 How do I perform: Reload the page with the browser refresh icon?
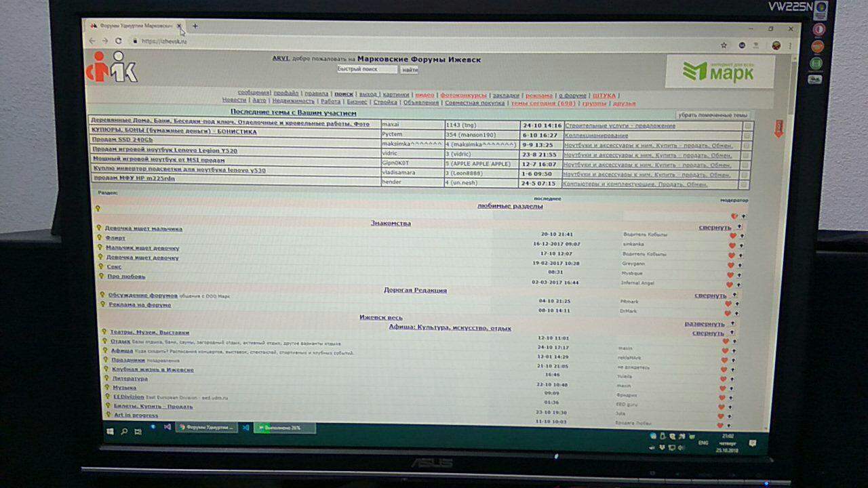click(119, 41)
